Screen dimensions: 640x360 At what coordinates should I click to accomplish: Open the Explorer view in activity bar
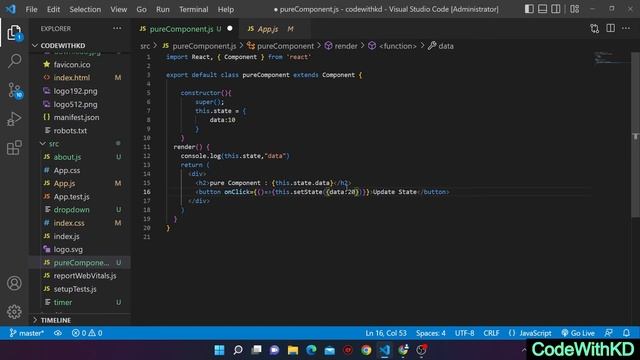point(14,33)
